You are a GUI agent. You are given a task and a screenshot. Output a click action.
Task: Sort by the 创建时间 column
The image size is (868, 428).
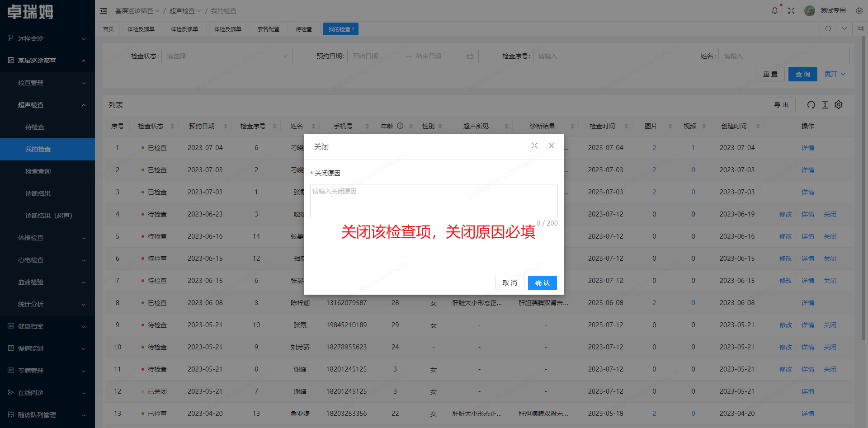[x=758, y=126]
